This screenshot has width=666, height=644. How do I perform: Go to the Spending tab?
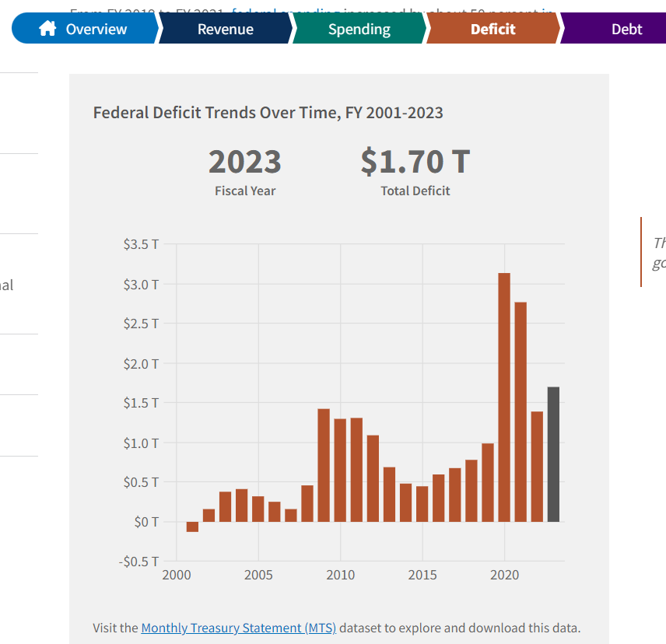point(359,28)
